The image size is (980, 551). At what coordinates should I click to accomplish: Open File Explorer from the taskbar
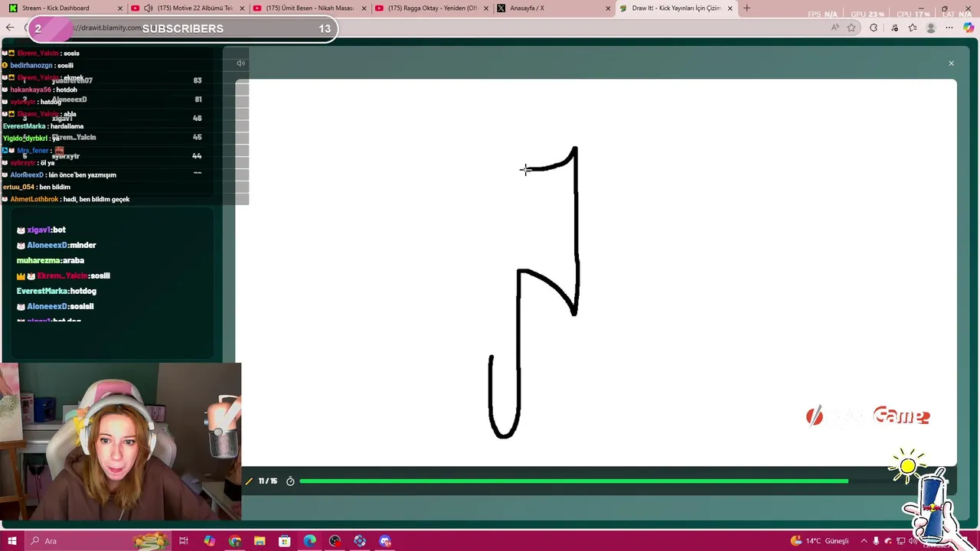click(x=260, y=541)
